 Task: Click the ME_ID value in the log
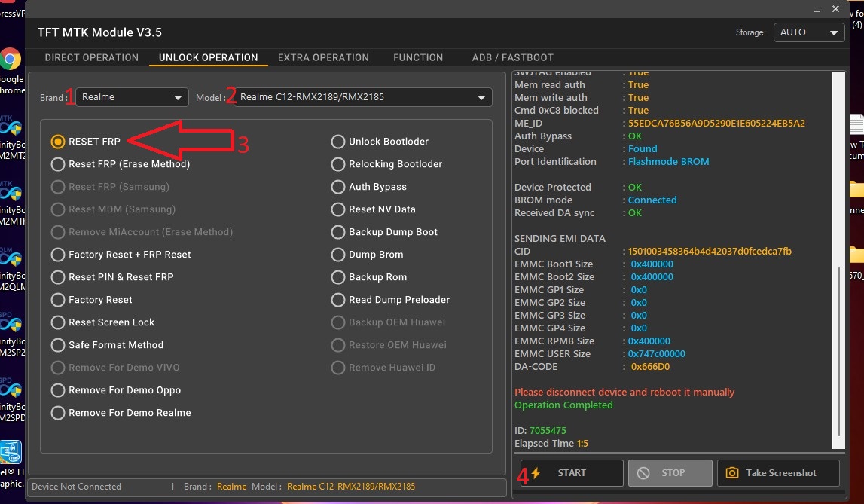716,124
